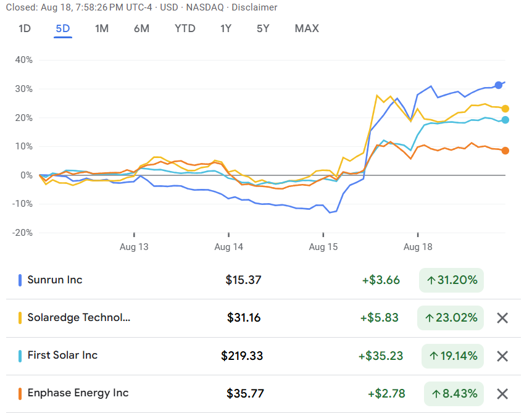Click the First Solar gain +$35.23
532x413 pixels.
[381, 356]
